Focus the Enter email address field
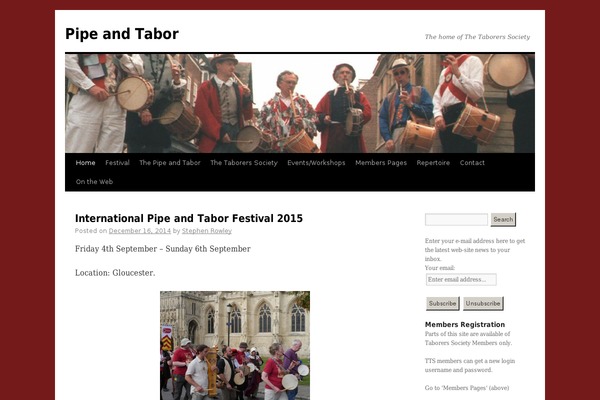Viewport: 600px width, 400px height. click(461, 279)
